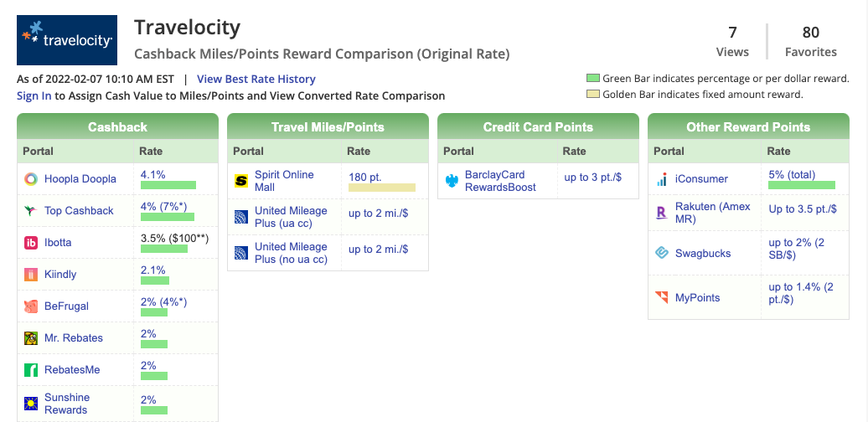868x422 pixels.
Task: Click Rakuten Up to 3.5 pt./$ rate
Action: coord(803,209)
